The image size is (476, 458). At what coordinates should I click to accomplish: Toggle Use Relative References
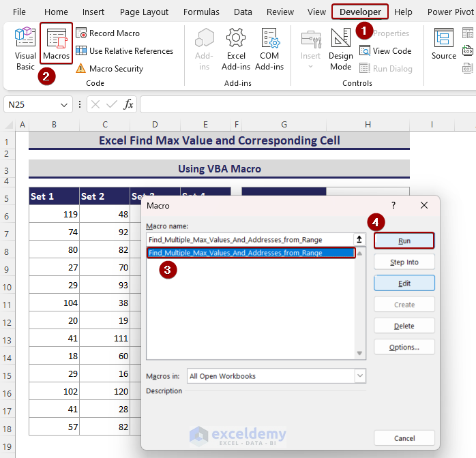coord(125,50)
